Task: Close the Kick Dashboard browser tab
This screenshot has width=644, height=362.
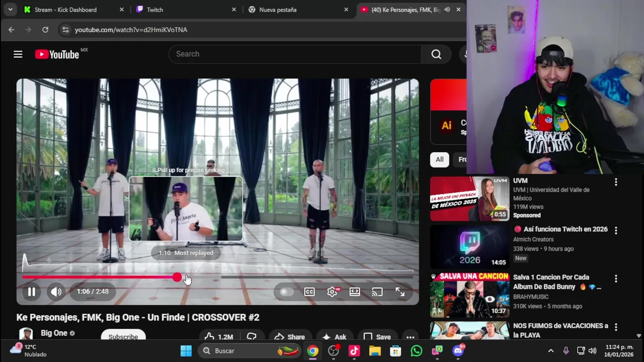Action: click(122, 10)
